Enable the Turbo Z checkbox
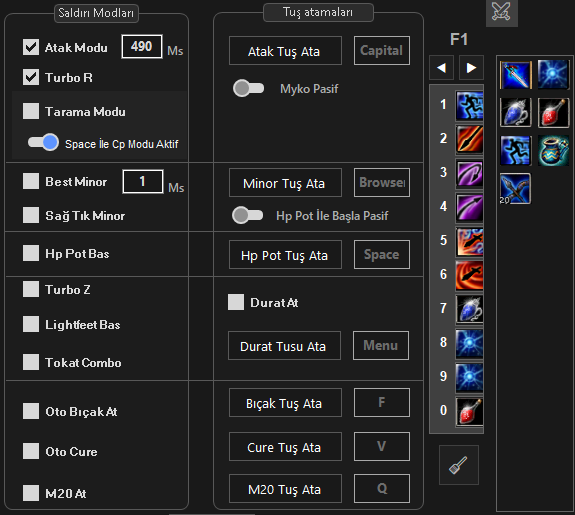This screenshot has width=575, height=515. 31,289
